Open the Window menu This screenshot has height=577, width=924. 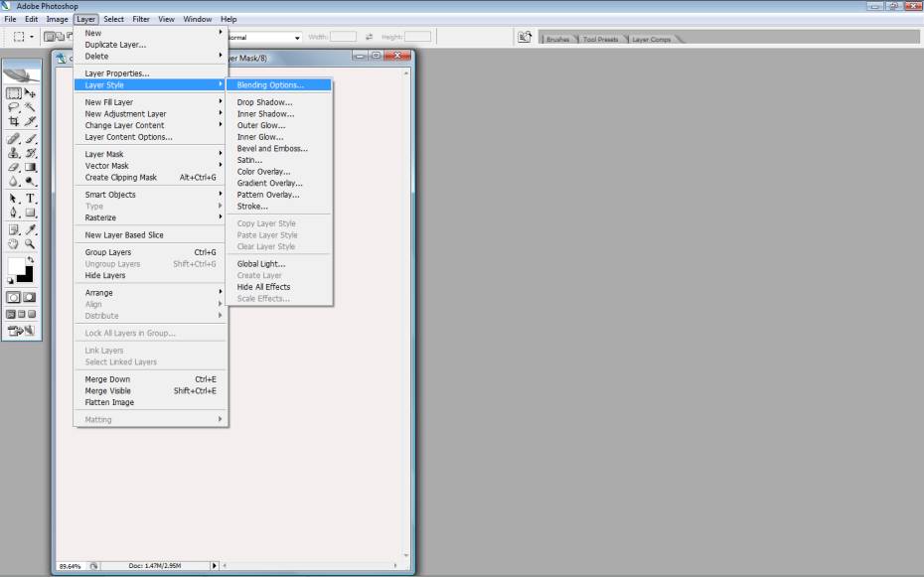click(197, 19)
